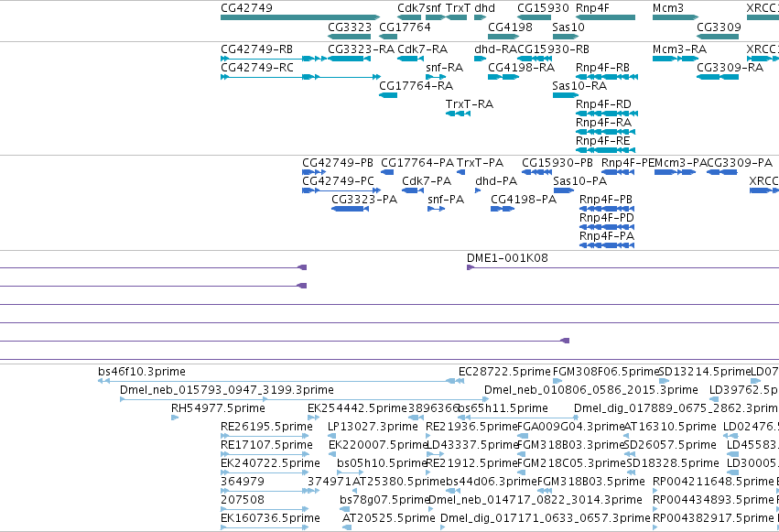Select the bs46f10.3prime EST label
The width and height of the screenshot is (779, 532).
(142, 372)
